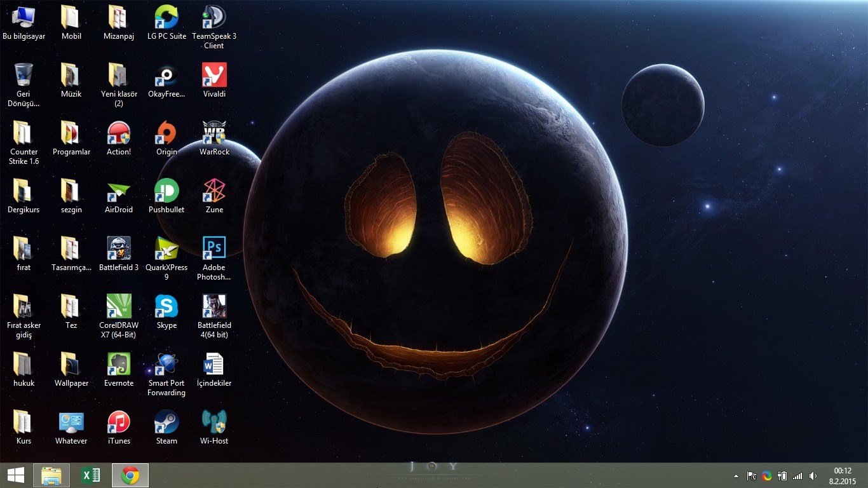The width and height of the screenshot is (868, 488).
Task: Open the volume control in the tray
Action: tap(813, 476)
